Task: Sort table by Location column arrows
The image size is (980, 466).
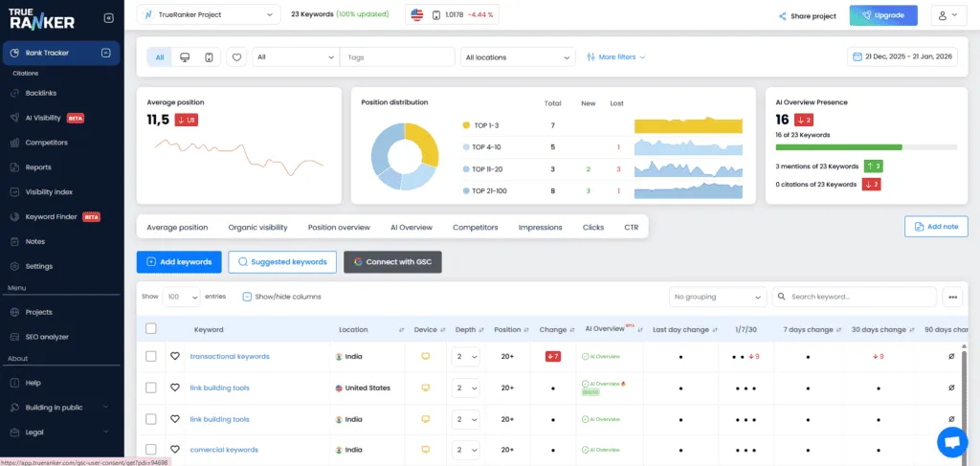Action: coord(401,330)
